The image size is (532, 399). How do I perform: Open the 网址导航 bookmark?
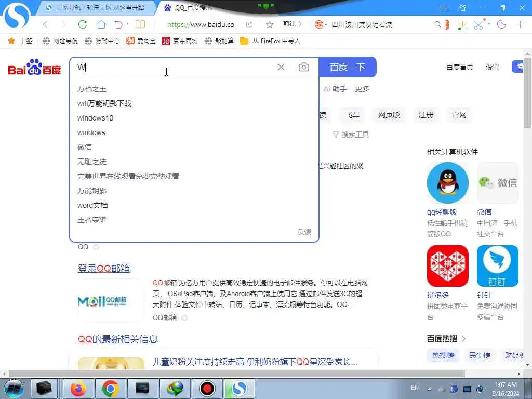pyautogui.click(x=60, y=41)
